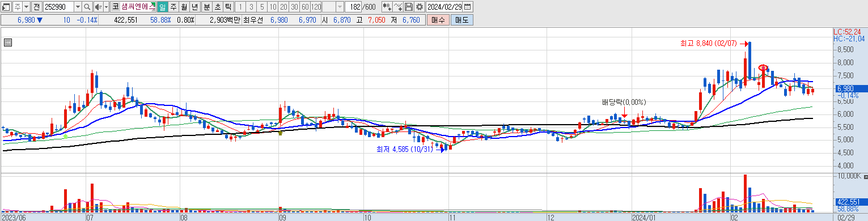The width and height of the screenshot is (868, 221).
Task: Click the interval 60 button
Action: tap(305, 7)
